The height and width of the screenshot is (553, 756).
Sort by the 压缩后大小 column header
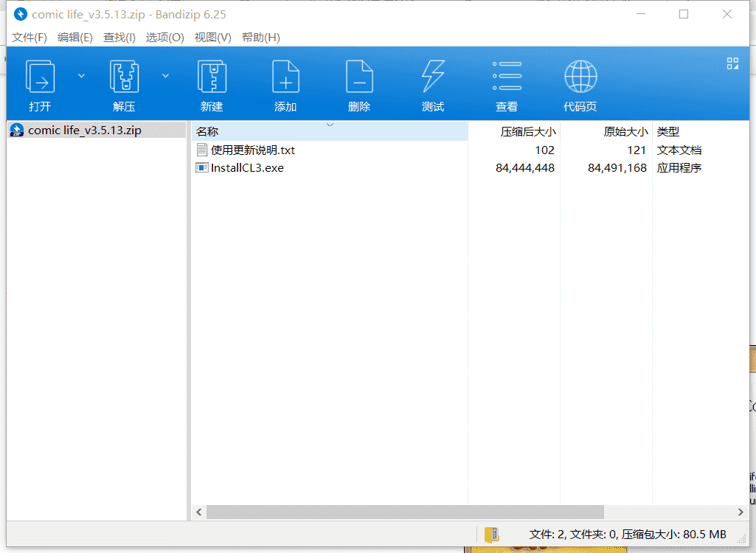(x=514, y=131)
